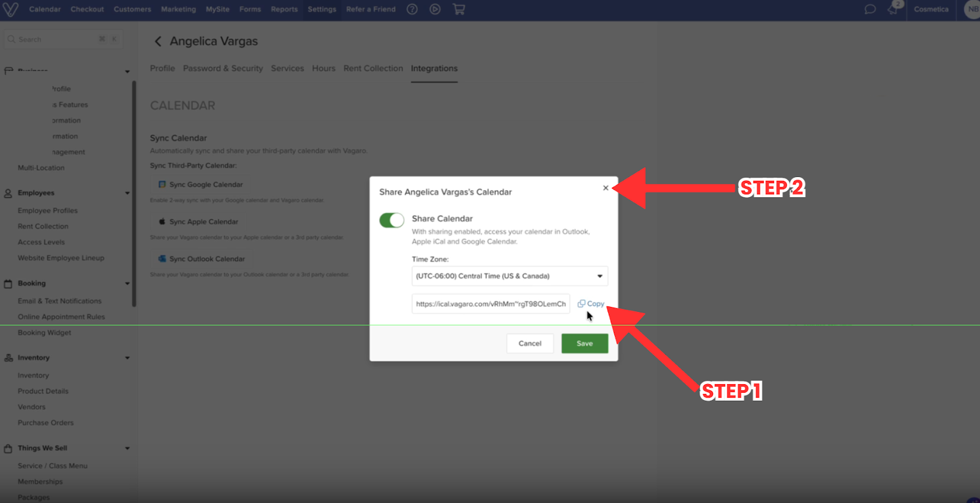980x503 pixels.
Task: Open the notifications bell icon
Action: [x=893, y=9]
